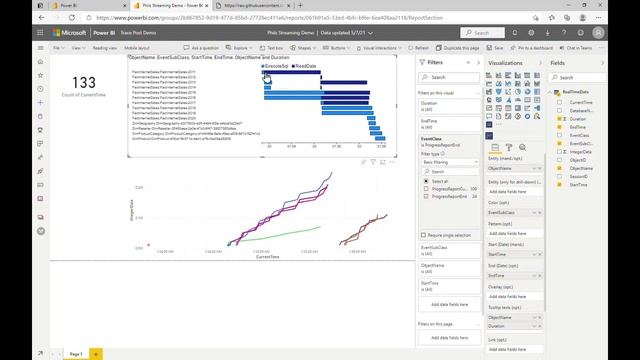Screen dimensions: 640x360
Task: Tick the SessionID field checkbox
Action: [x=560, y=176]
